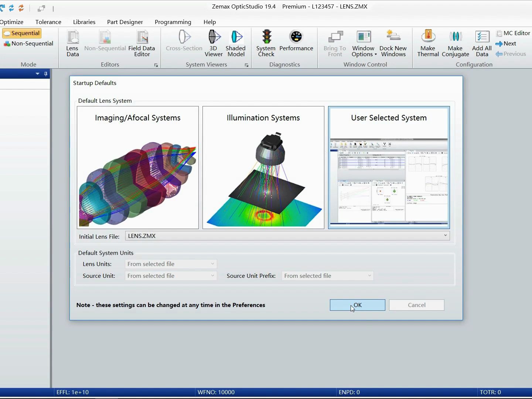The height and width of the screenshot is (399, 532).
Task: Switch to Non-Sequential mode
Action: (28, 44)
